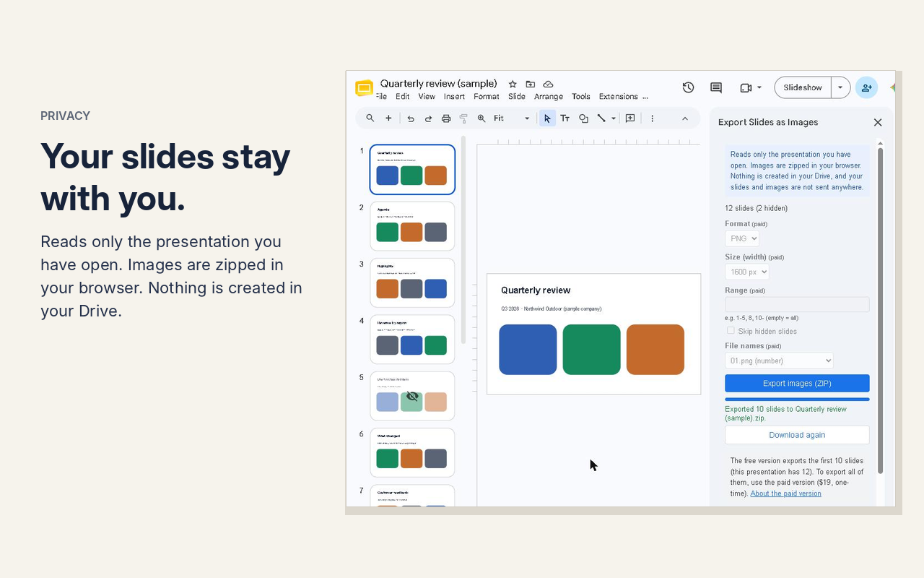Click the Google Slides logo icon
The width and height of the screenshot is (924, 578).
(364, 88)
